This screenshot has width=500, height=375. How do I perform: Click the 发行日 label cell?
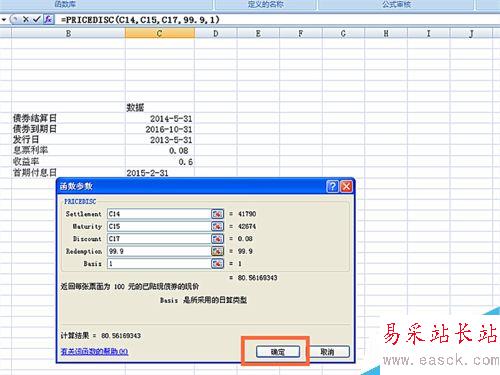pos(68,140)
